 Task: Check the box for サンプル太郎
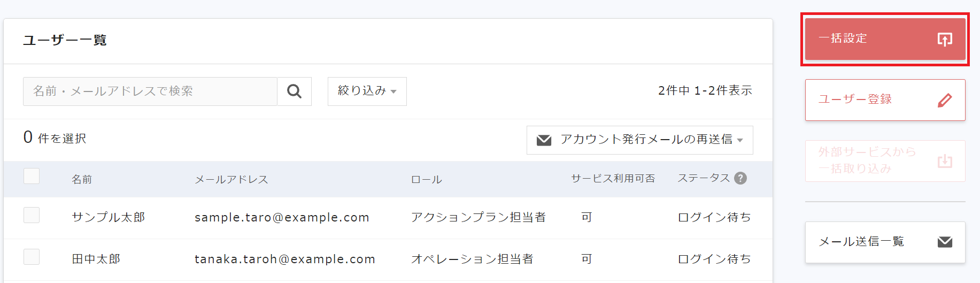coord(32,215)
